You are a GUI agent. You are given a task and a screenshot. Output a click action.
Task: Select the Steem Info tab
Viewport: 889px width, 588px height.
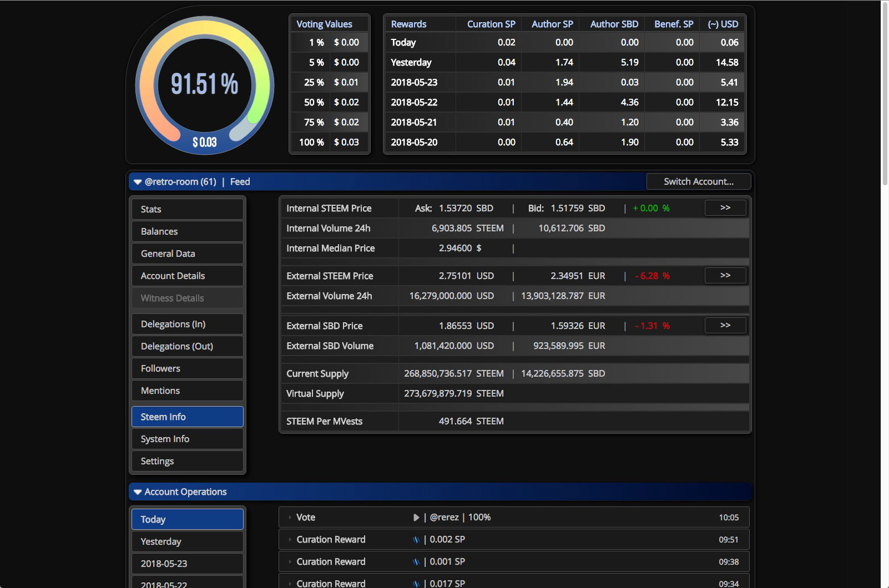pyautogui.click(x=188, y=417)
